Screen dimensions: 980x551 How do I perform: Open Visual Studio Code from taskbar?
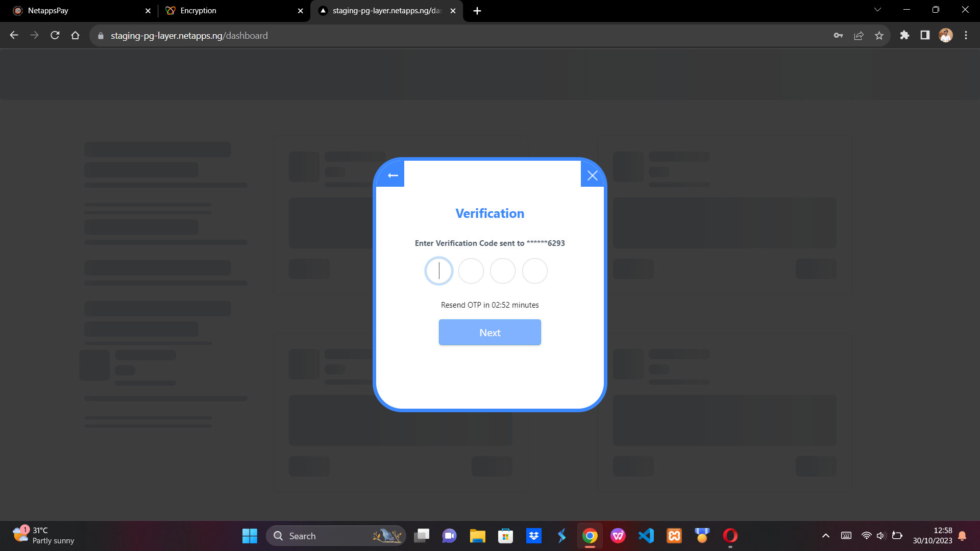646,536
